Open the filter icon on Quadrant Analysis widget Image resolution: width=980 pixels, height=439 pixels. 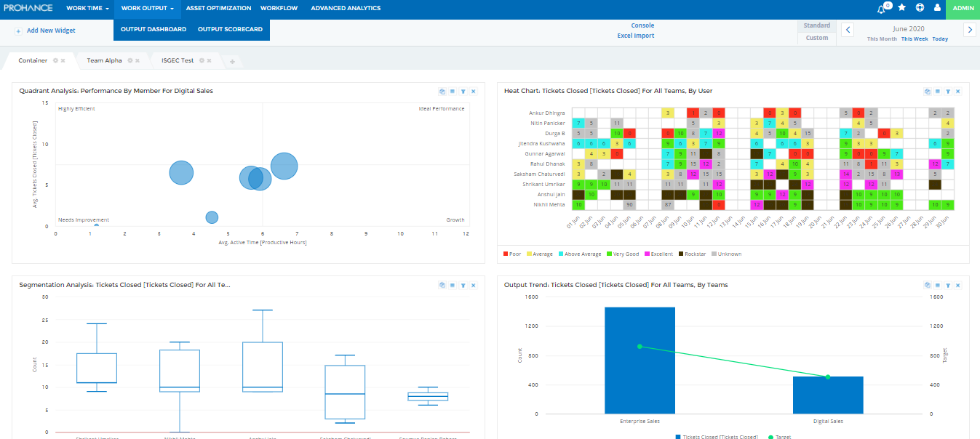click(463, 91)
